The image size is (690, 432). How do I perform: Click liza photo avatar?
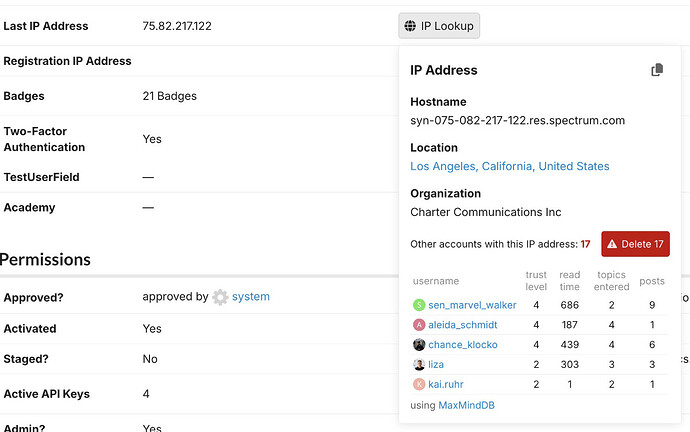419,364
